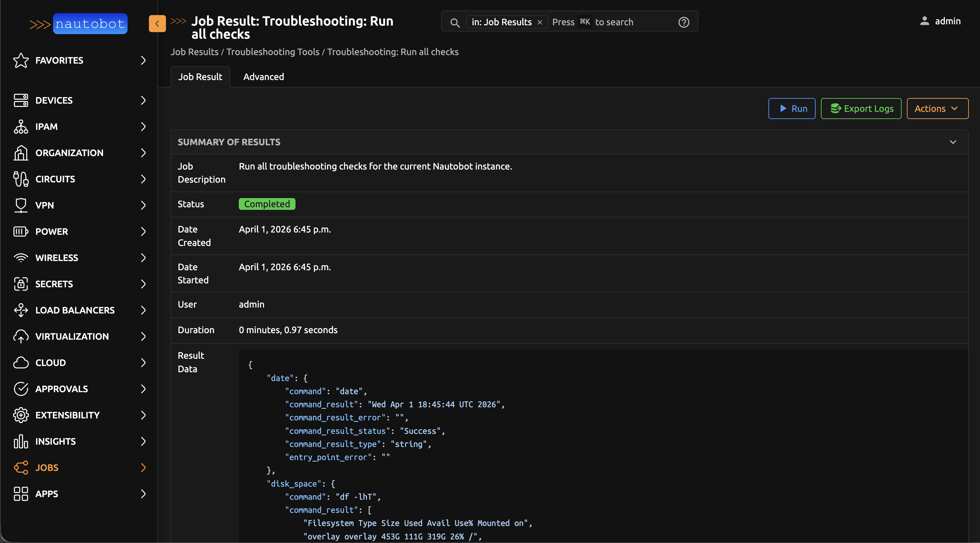This screenshot has height=543, width=980.
Task: Switch to the Advanced tab
Action: pyautogui.click(x=263, y=77)
